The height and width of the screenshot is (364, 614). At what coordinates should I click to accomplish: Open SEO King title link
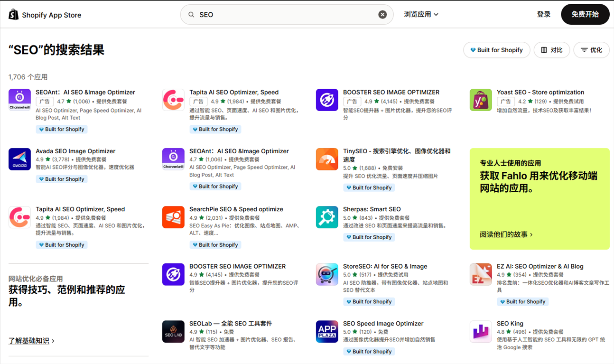pyautogui.click(x=510, y=324)
